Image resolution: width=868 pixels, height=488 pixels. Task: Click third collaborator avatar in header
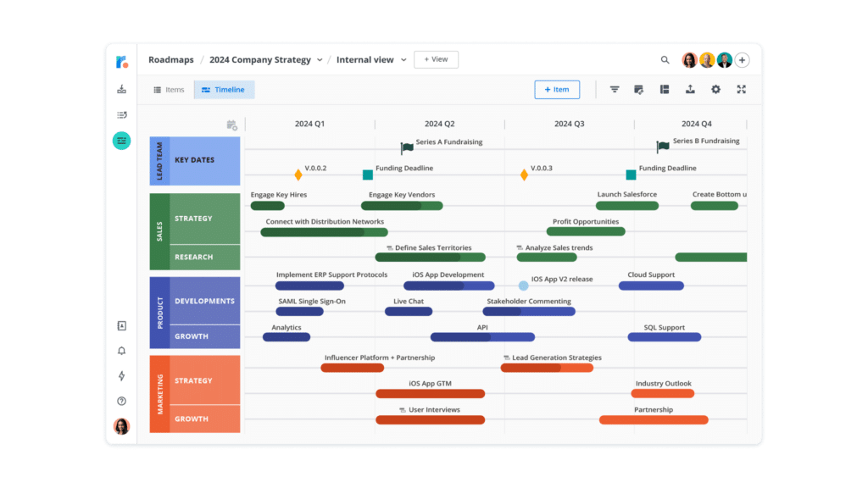pyautogui.click(x=725, y=60)
